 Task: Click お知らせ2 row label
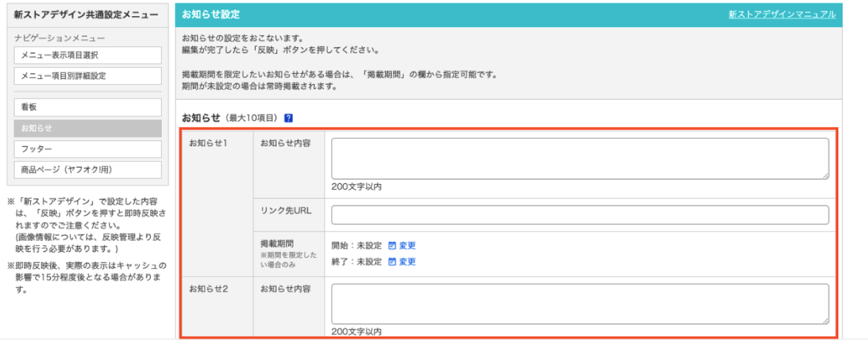209,289
